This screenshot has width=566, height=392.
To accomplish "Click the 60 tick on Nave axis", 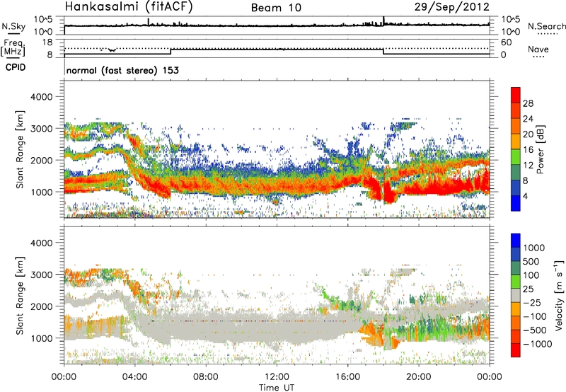I will pyautogui.click(x=507, y=42).
